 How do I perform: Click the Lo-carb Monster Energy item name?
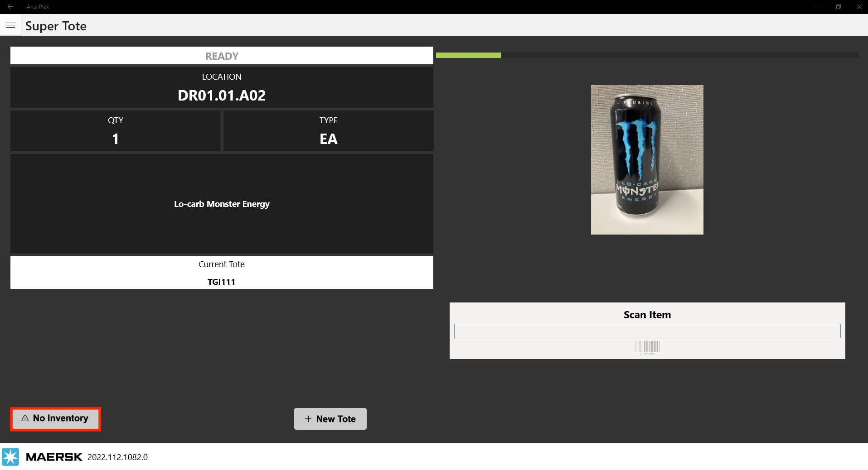pyautogui.click(x=222, y=204)
